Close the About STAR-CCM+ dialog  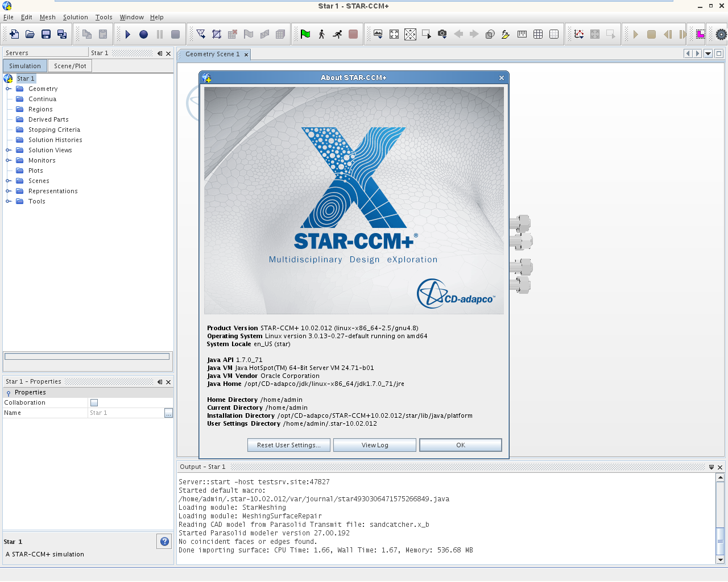coord(502,78)
